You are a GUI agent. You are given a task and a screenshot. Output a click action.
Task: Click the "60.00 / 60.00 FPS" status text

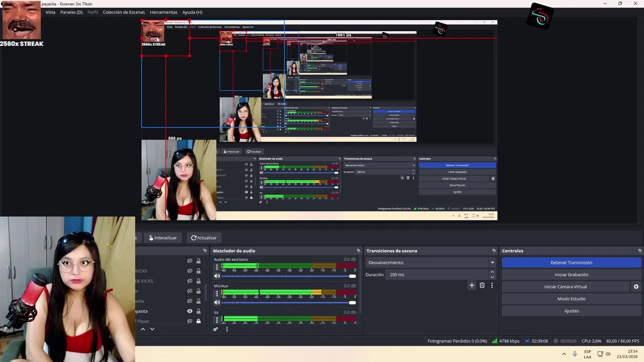(622, 341)
